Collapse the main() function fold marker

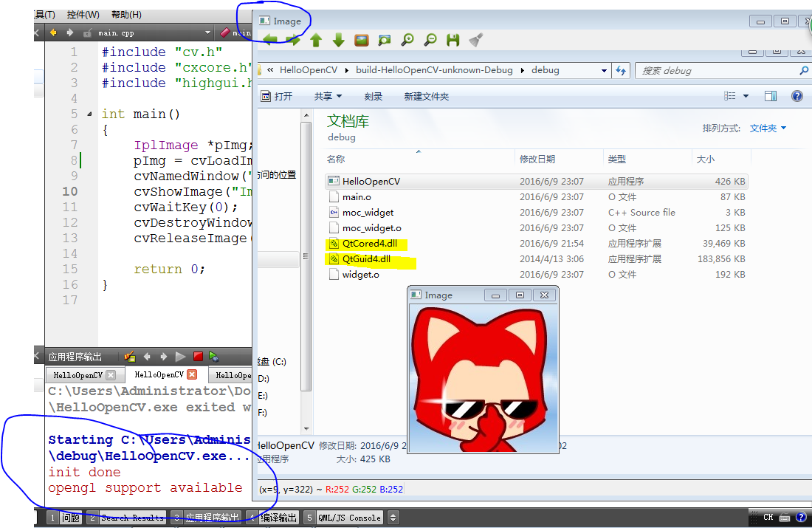pyautogui.click(x=89, y=114)
